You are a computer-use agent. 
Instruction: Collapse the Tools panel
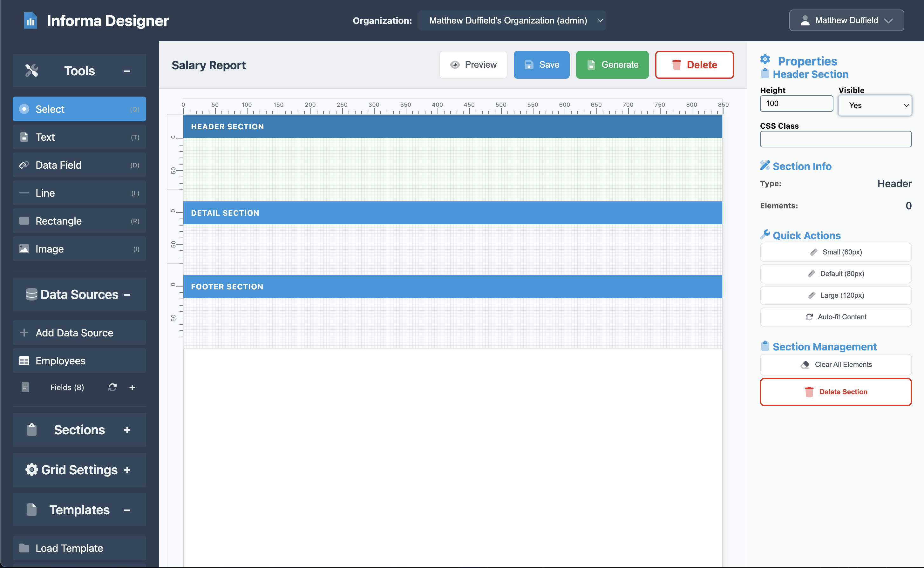coord(127,71)
